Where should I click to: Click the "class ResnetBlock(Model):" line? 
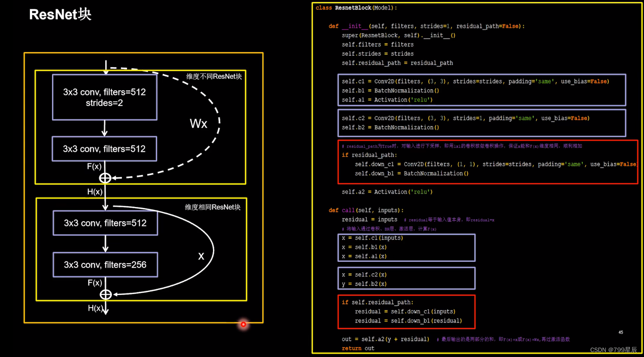[x=356, y=8]
